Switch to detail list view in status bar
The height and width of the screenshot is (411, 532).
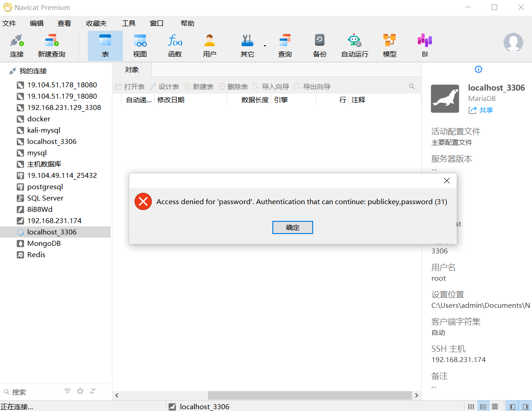483,406
